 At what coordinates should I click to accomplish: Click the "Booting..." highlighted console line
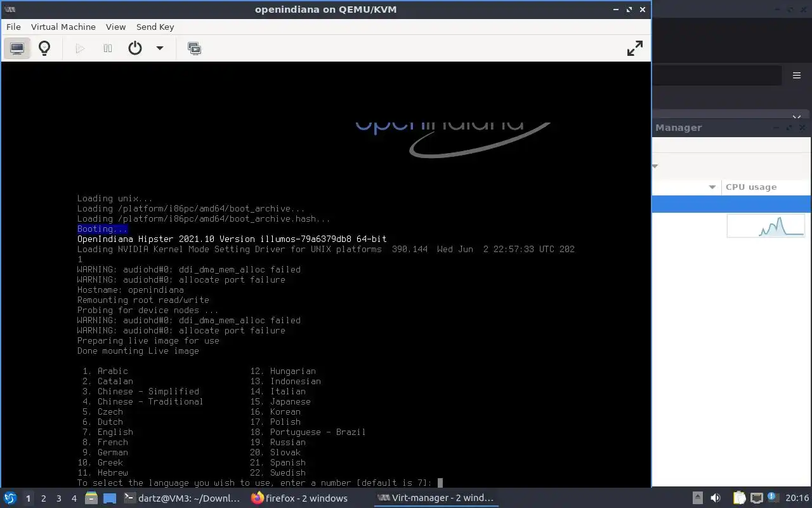(102, 229)
